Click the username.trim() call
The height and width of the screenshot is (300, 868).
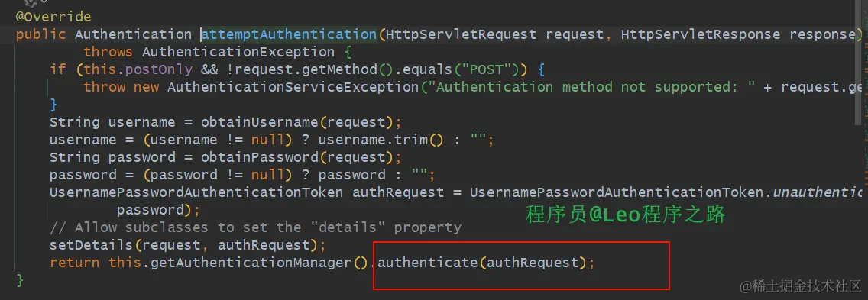tap(381, 140)
